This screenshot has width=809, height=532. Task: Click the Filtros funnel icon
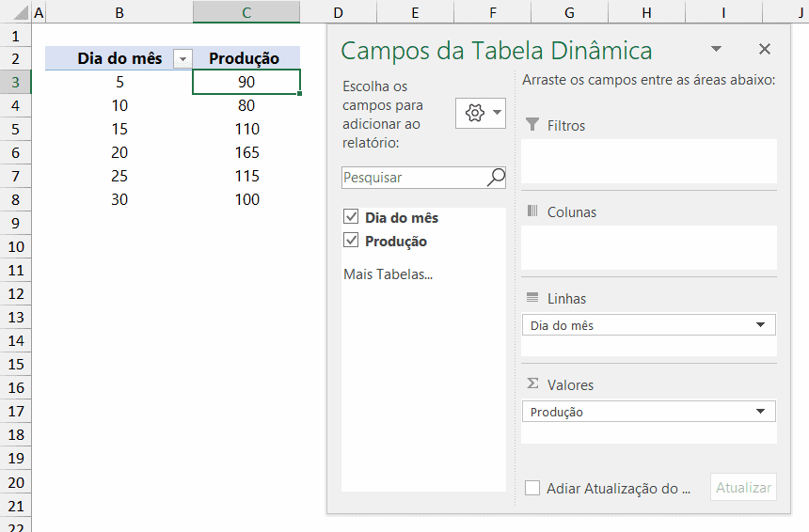coord(532,124)
